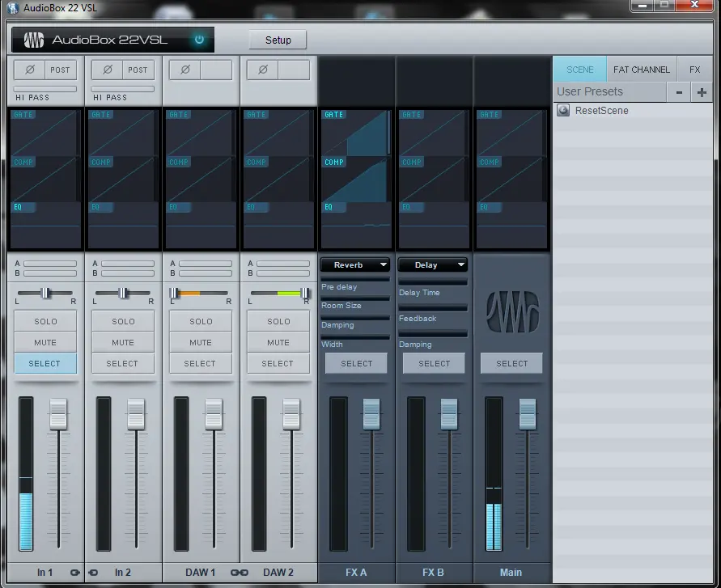The height and width of the screenshot is (588, 721).
Task: Click the Main volume fader
Action: pyautogui.click(x=528, y=415)
